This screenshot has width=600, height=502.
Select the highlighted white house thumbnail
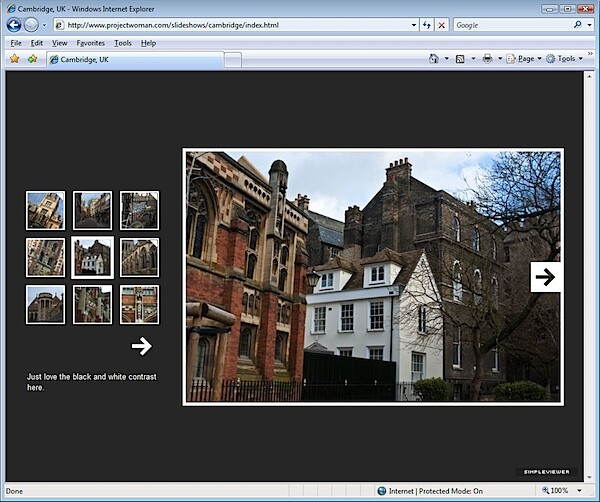click(93, 258)
